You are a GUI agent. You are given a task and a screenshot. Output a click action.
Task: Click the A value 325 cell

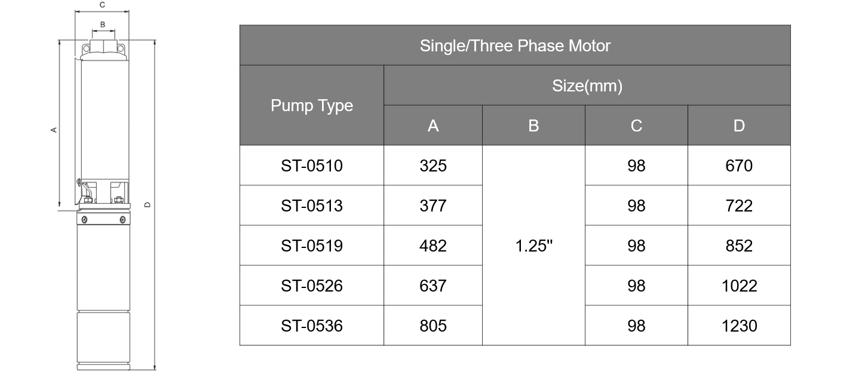coord(433,165)
